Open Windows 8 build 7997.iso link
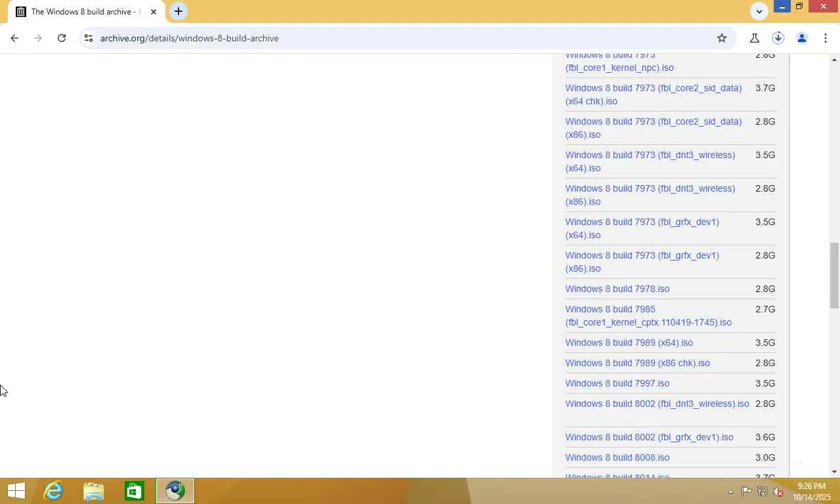Viewport: 840px width, 504px height. pyautogui.click(x=618, y=383)
